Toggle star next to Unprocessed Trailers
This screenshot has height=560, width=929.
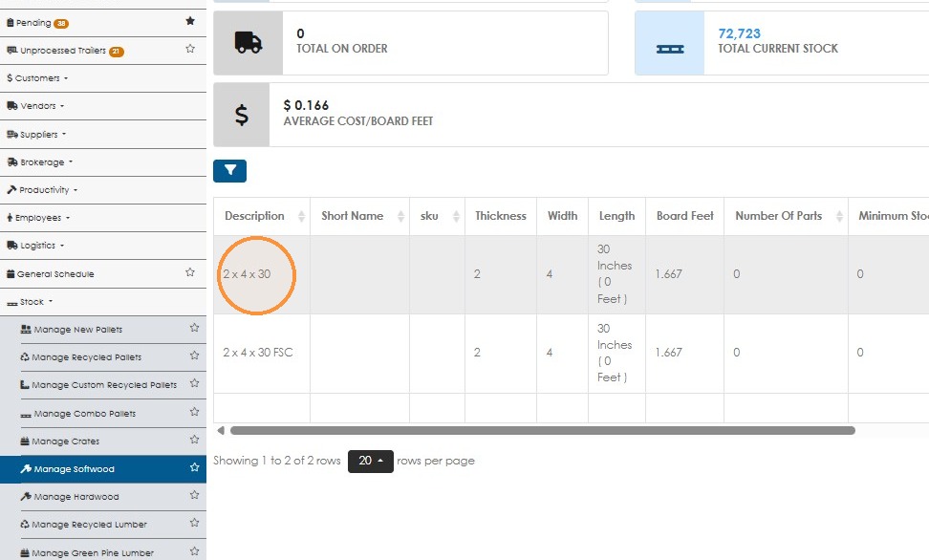(x=190, y=49)
